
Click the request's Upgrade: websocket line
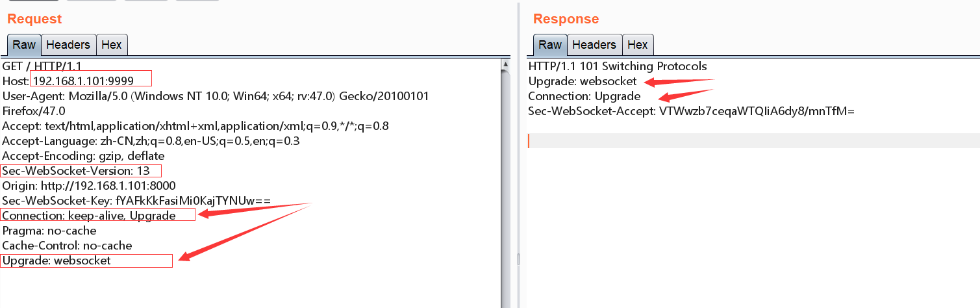click(57, 261)
